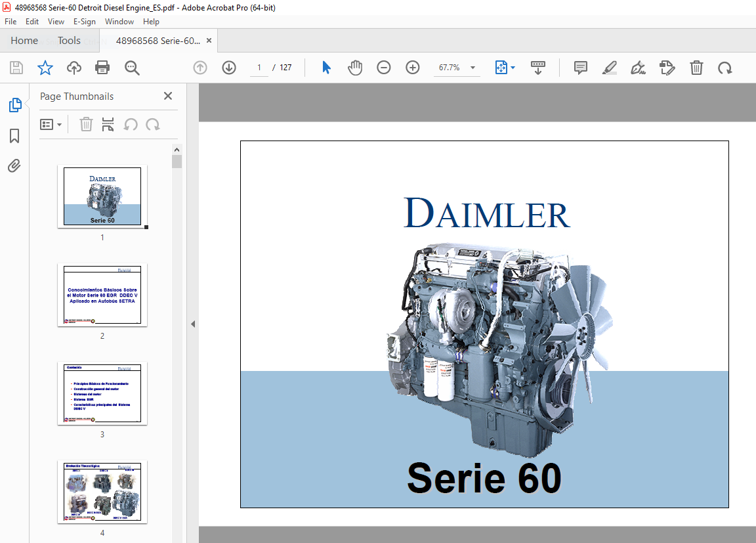This screenshot has width=756, height=543.
Task: Select page 4 thumbnail
Action: (x=102, y=492)
